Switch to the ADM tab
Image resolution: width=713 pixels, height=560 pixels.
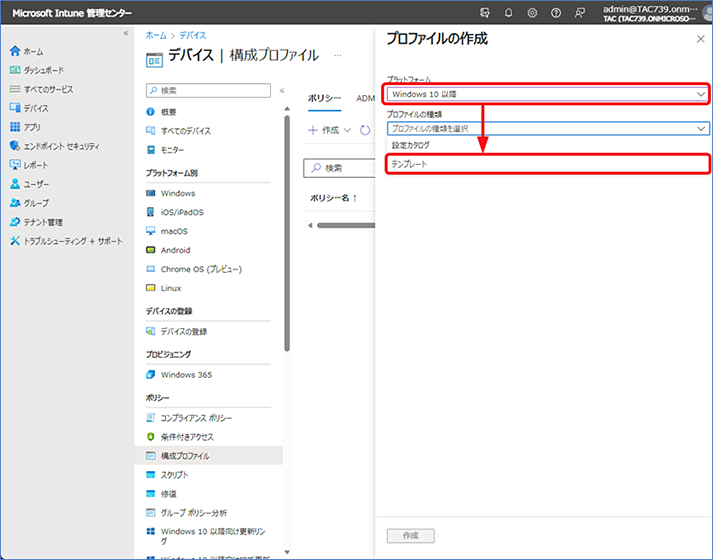coord(365,98)
